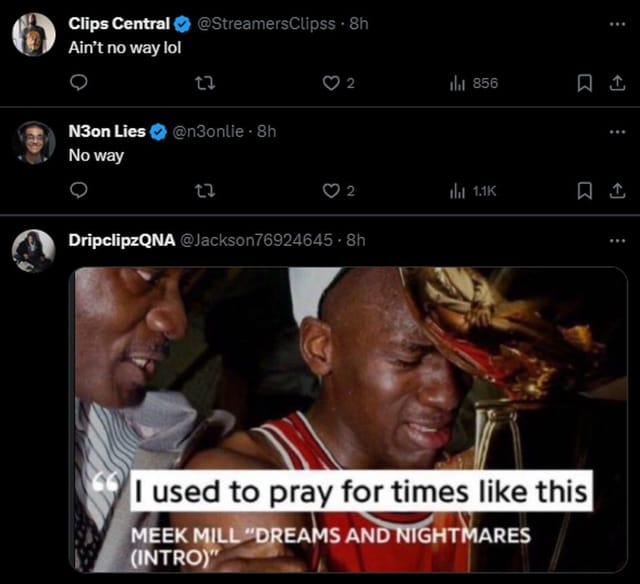640x584 pixels.
Task: Share the Clips Central tweet
Action: [614, 83]
